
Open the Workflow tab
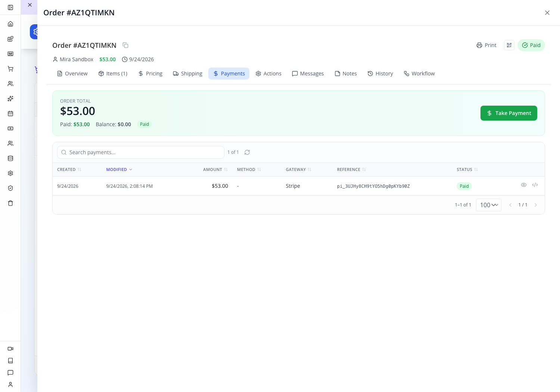[419, 74]
